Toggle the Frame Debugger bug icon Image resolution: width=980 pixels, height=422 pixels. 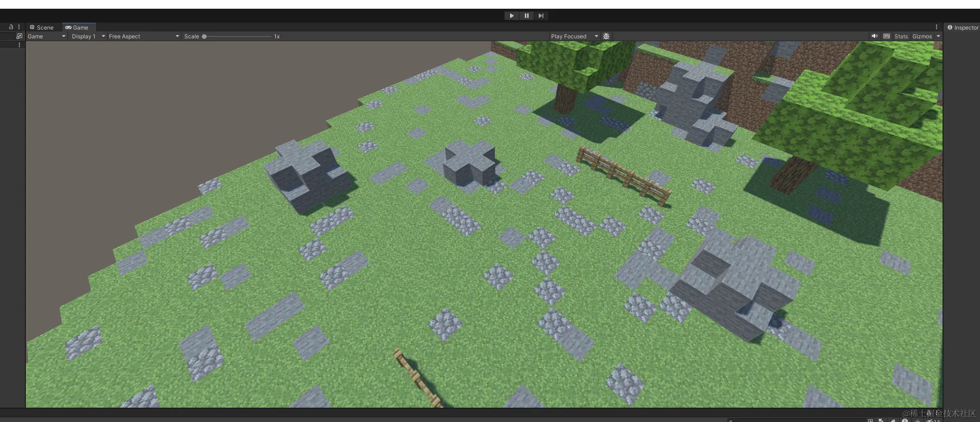tap(606, 36)
